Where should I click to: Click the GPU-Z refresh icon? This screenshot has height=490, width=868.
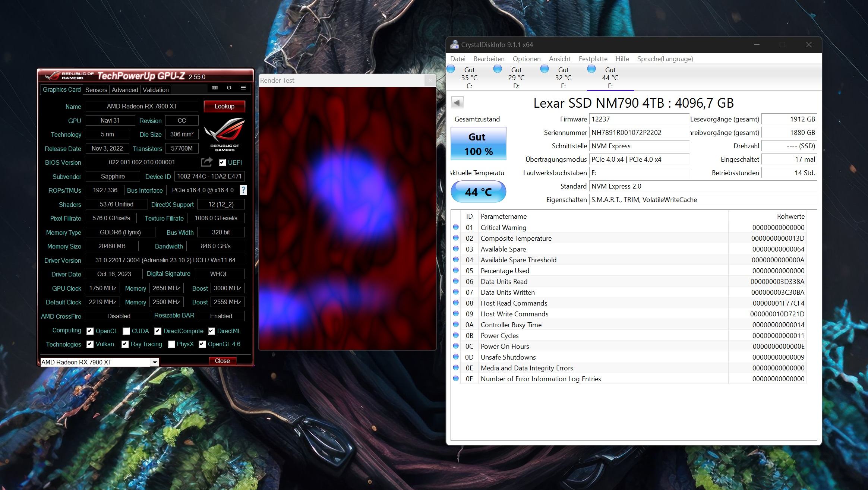tap(229, 88)
